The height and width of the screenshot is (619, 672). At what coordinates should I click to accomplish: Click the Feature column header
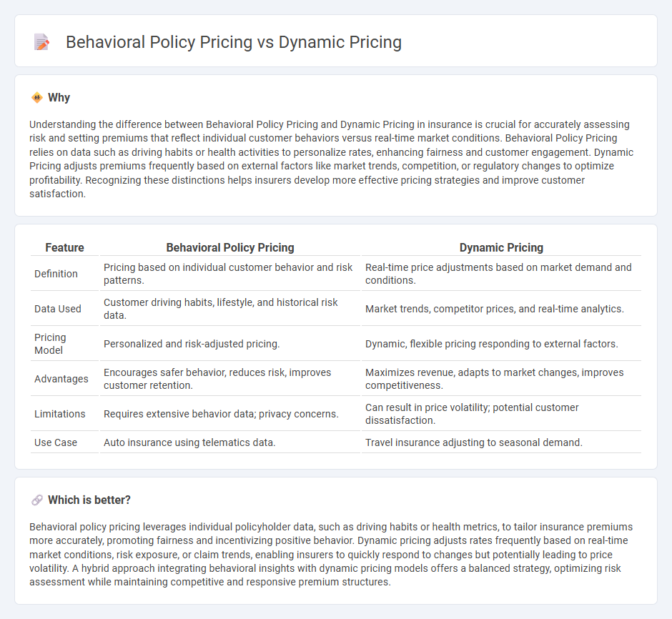click(64, 247)
